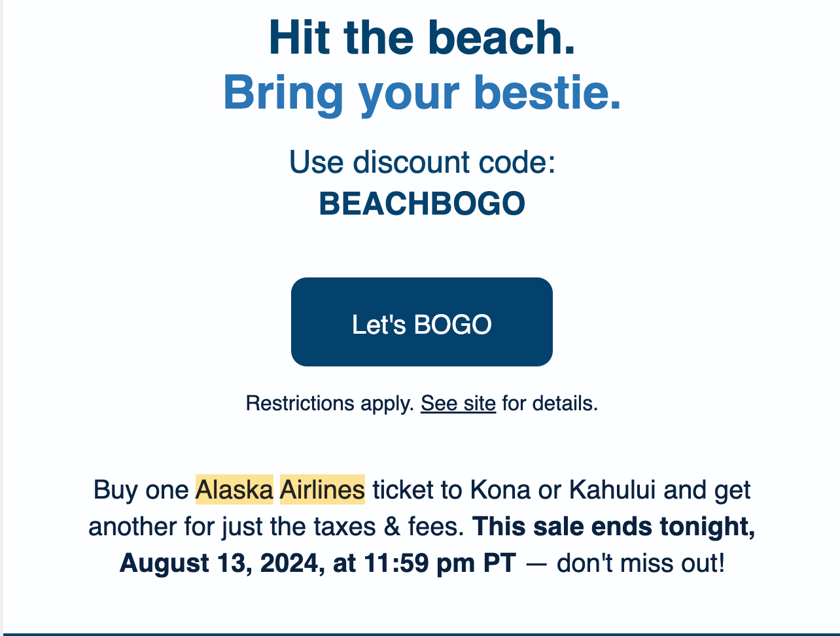Select the Hit the beach headline

tap(421, 38)
